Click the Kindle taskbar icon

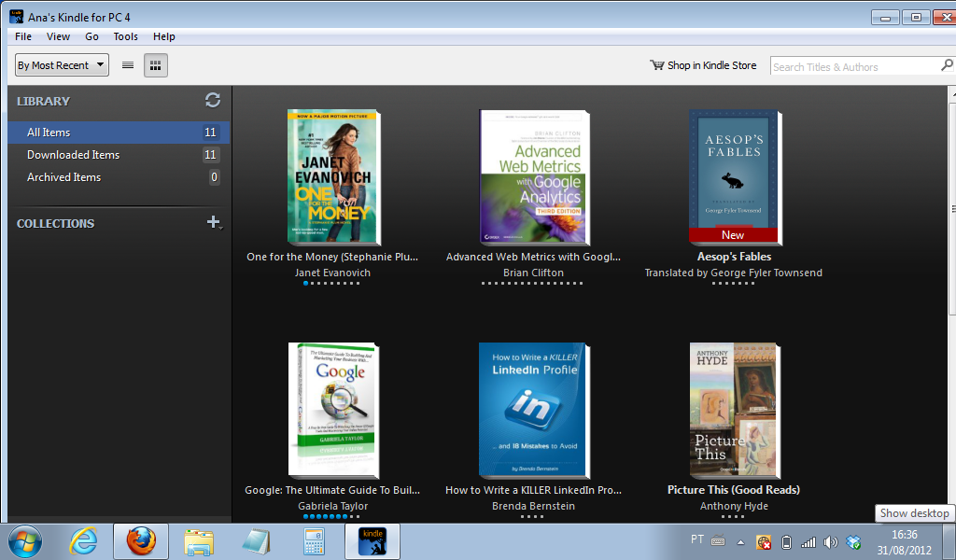tap(373, 541)
